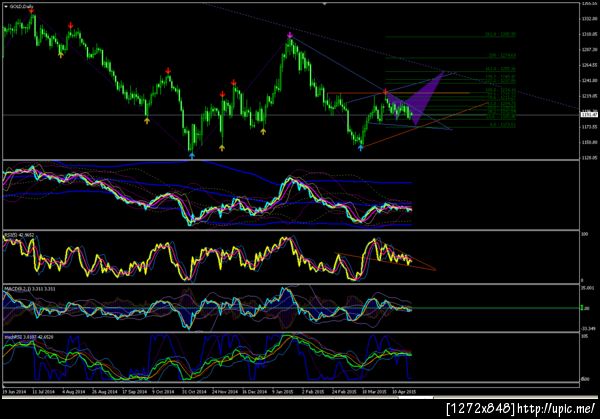Screen dimensions: 600x419
Task: Click the MACD(9,2,1) indicator label
Action: pos(30,289)
